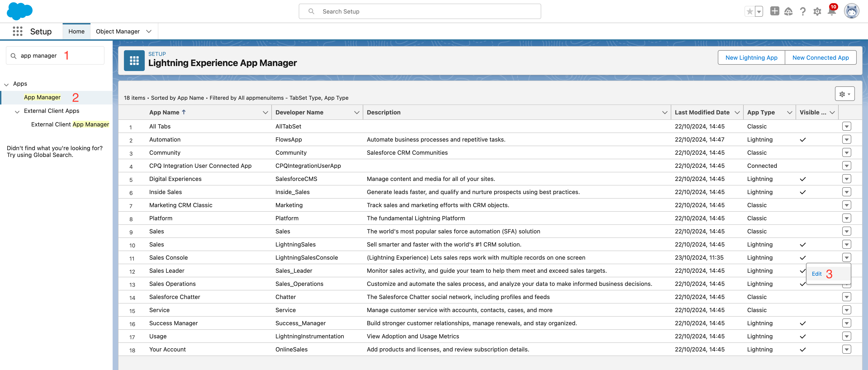Open row actions for Your Account
Viewport: 868px width, 370px height.
coord(847,349)
